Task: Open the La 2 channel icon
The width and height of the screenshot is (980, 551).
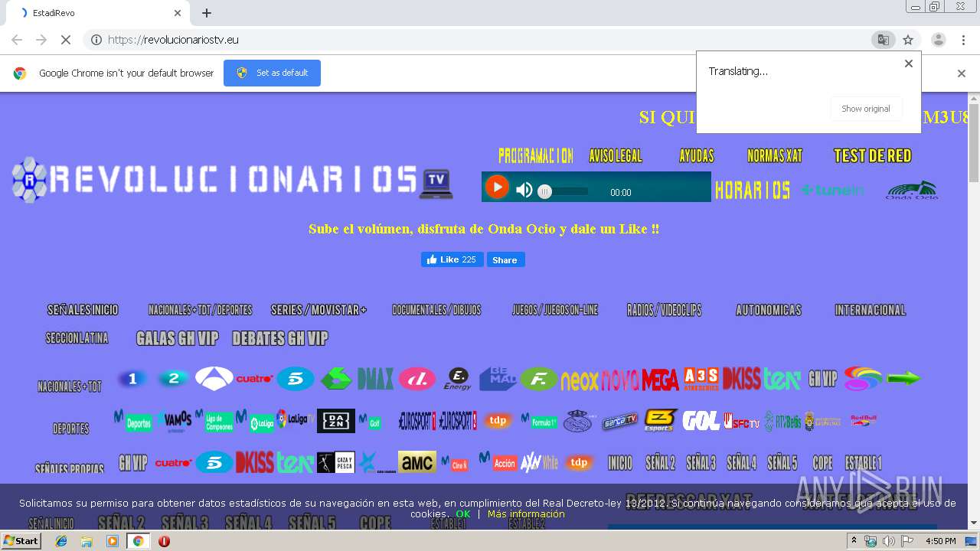Action: [x=174, y=379]
